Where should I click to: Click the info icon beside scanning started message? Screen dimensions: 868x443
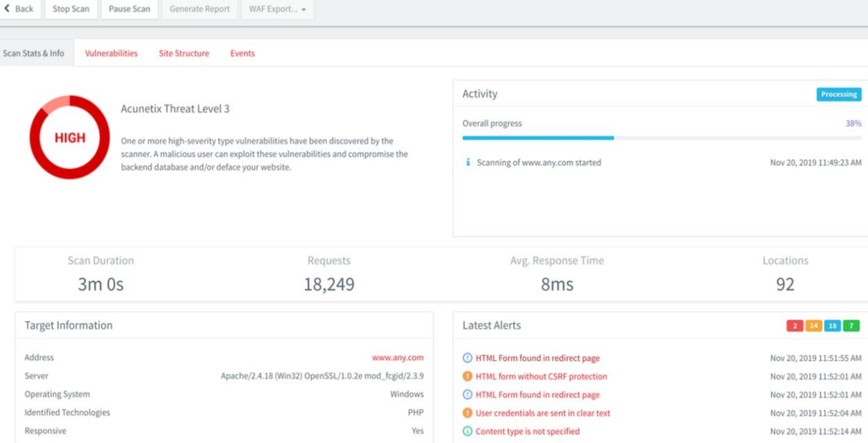[x=468, y=163]
